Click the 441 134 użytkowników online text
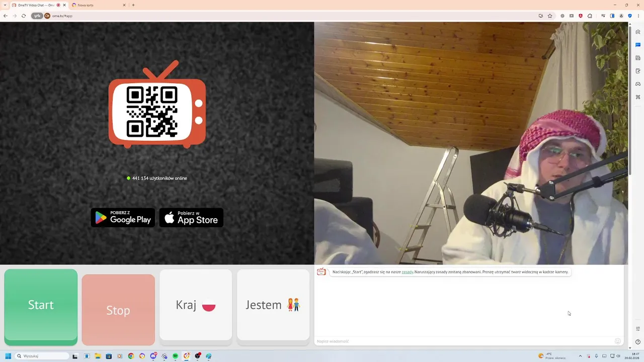 pos(159,178)
